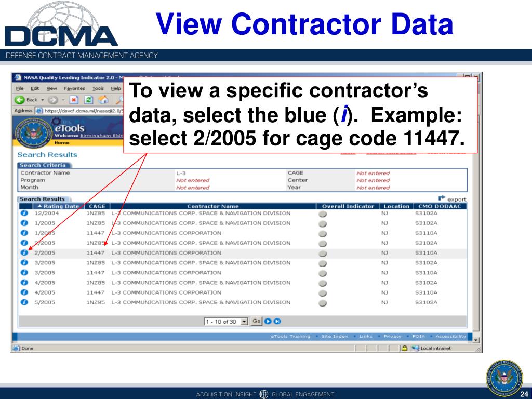Click 'L-3' Contractor Name criteria value
Viewport: 532px width, 399px height.
point(181,173)
